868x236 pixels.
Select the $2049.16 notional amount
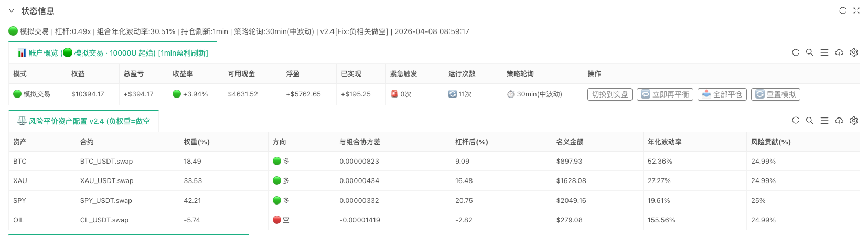tap(571, 201)
